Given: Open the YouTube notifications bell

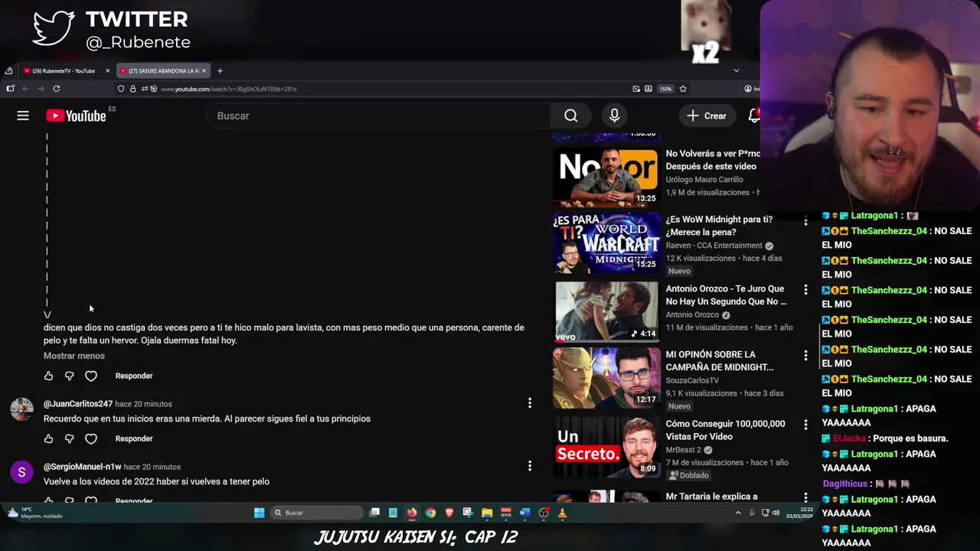Looking at the screenshot, I should click(x=754, y=116).
